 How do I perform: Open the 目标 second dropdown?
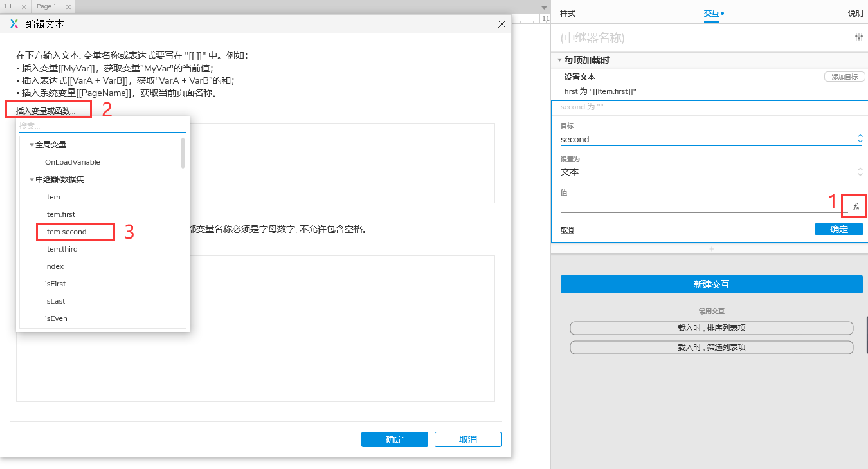point(711,139)
